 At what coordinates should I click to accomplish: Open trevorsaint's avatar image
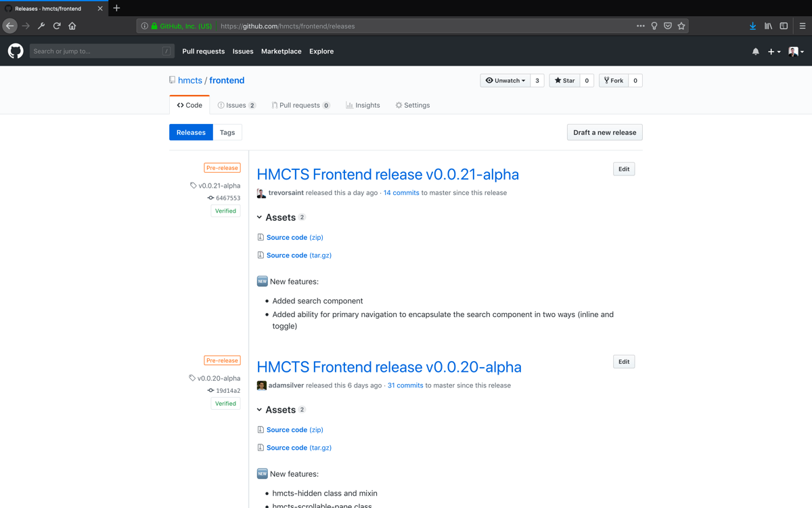click(x=261, y=193)
